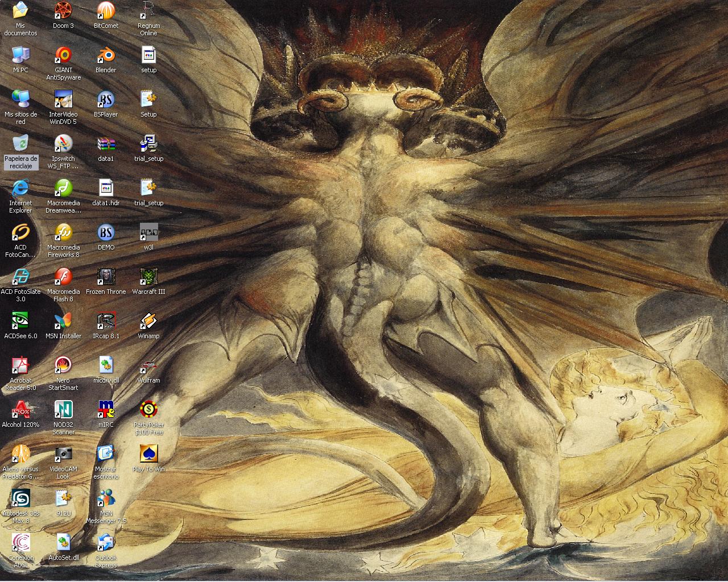Screen dimensions: 728x582
Task: Launch the mIRC shortcut
Action: (106, 409)
